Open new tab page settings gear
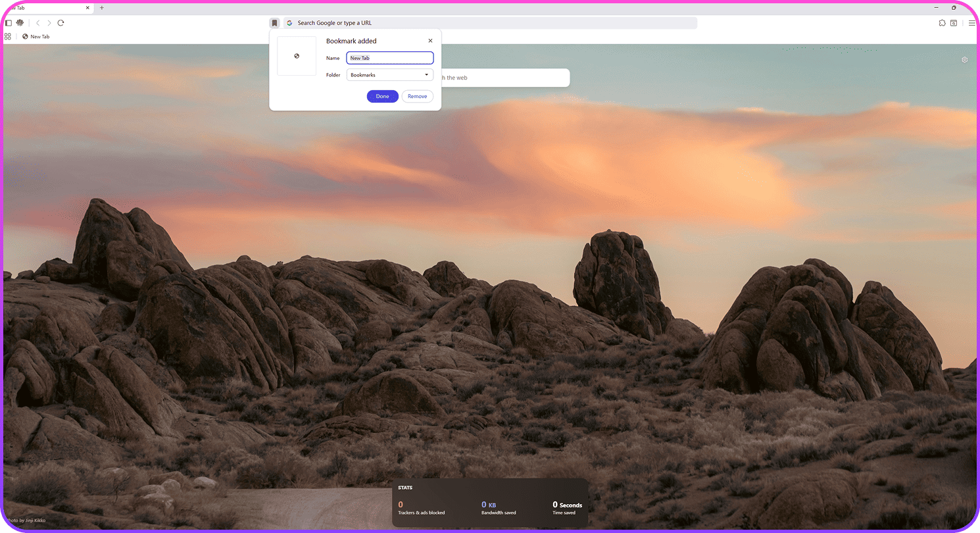The image size is (980, 533). point(964,60)
